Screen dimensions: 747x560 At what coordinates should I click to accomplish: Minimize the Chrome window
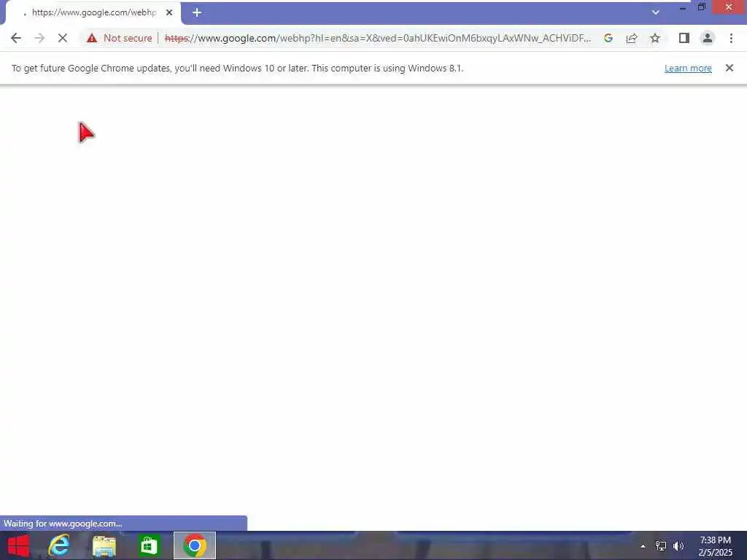[x=683, y=8]
